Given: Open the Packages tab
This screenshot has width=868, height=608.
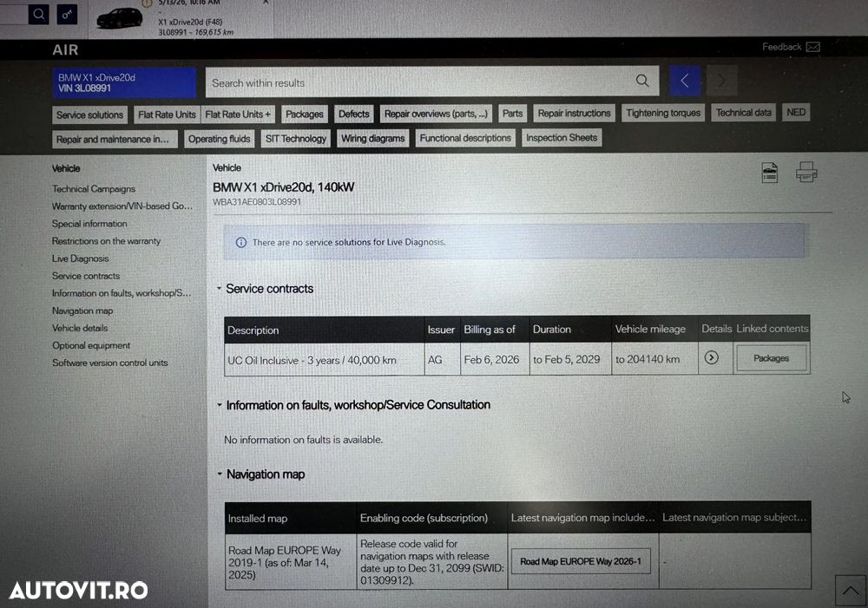Looking at the screenshot, I should tap(305, 114).
